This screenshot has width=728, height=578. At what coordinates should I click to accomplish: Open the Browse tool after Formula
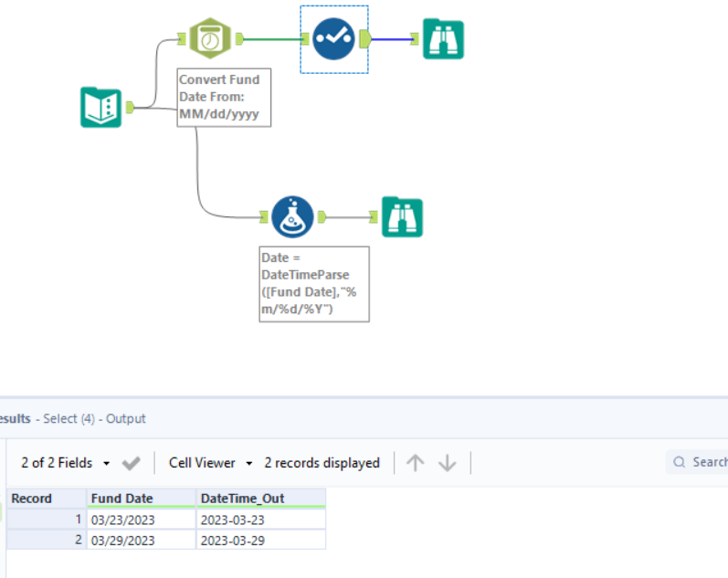402,216
